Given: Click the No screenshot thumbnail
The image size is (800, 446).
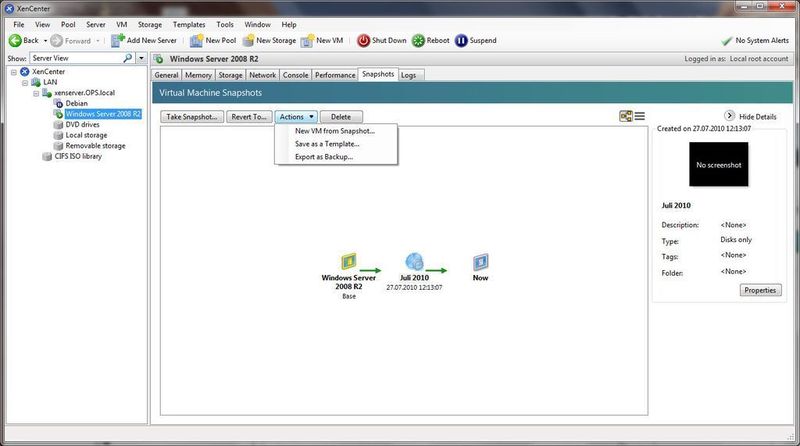Looking at the screenshot, I should click(718, 164).
